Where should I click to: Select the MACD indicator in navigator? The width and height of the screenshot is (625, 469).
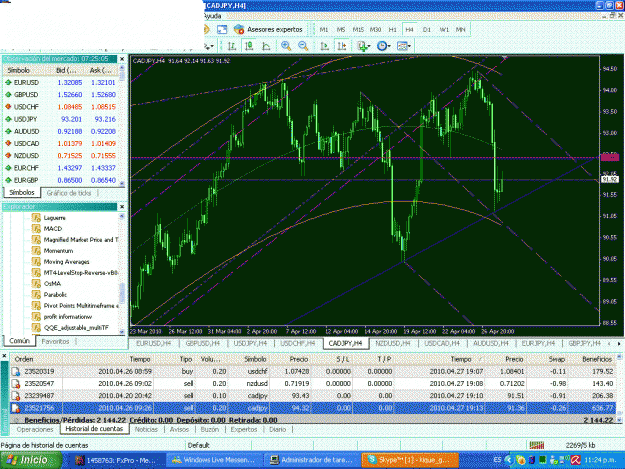point(53,229)
